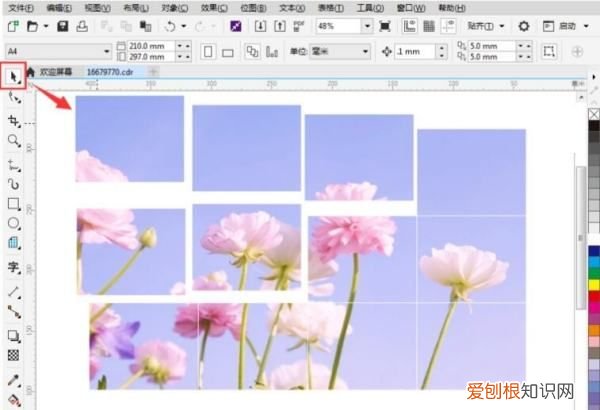The height and width of the screenshot is (410, 600).
Task: Click the Quick Customize plus button
Action: coord(577,52)
